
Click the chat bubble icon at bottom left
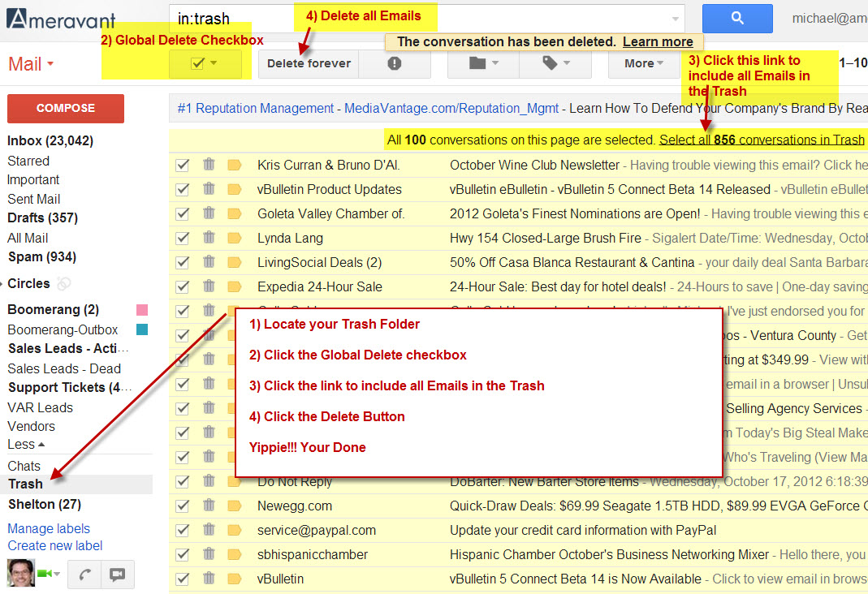coord(118,573)
